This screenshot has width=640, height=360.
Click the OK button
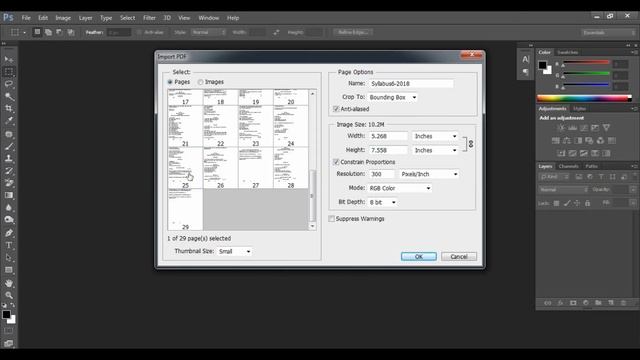point(419,256)
